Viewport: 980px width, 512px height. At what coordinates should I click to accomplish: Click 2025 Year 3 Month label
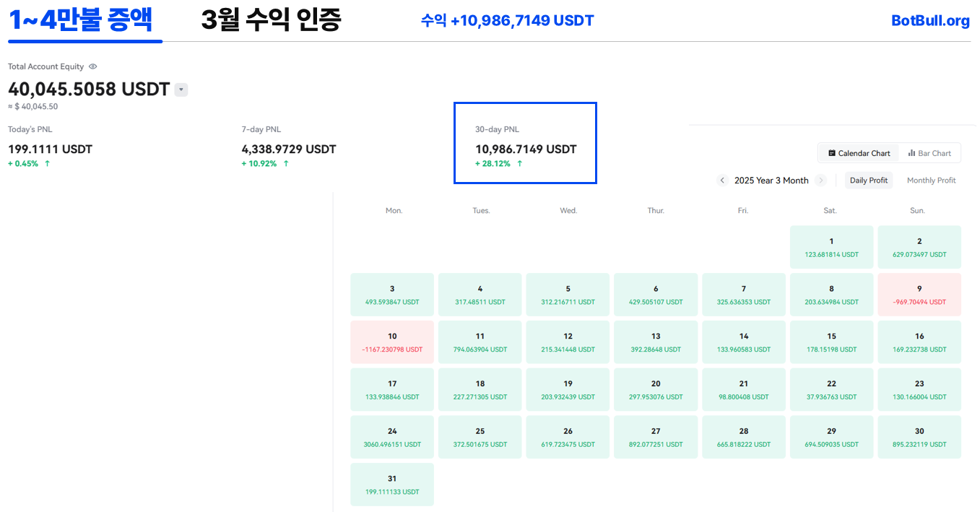tap(771, 181)
